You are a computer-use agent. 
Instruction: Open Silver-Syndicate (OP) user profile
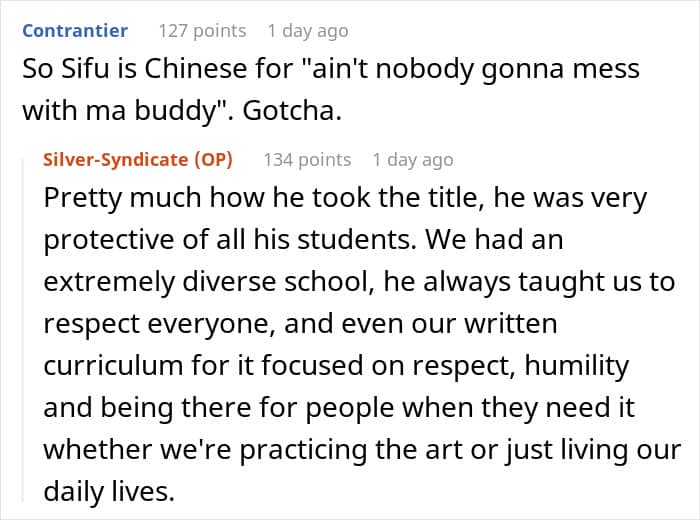tap(138, 160)
